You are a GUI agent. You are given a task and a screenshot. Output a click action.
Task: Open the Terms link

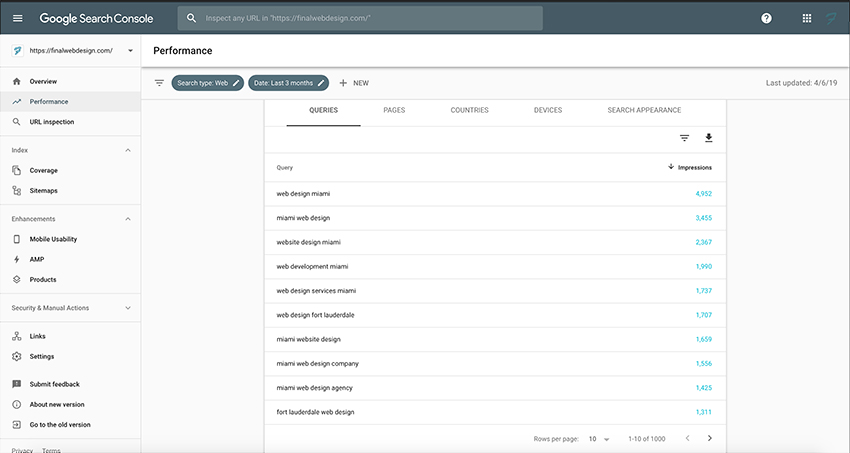(51, 450)
